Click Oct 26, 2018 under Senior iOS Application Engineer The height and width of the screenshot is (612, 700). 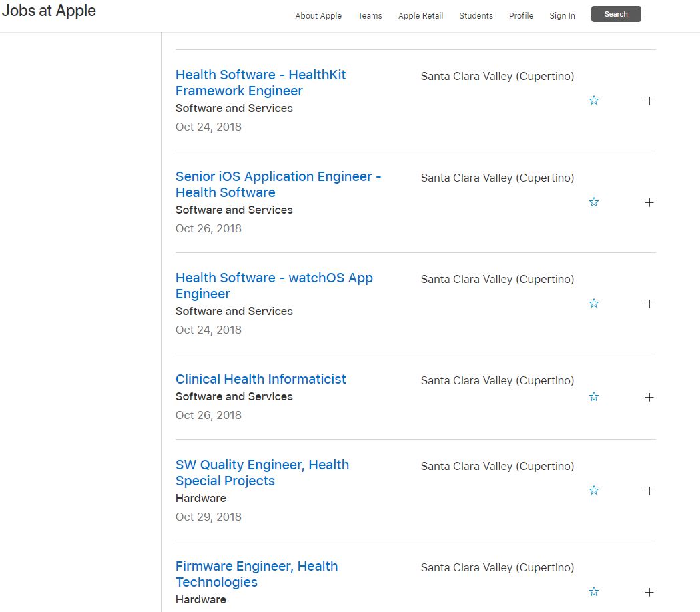coord(208,228)
